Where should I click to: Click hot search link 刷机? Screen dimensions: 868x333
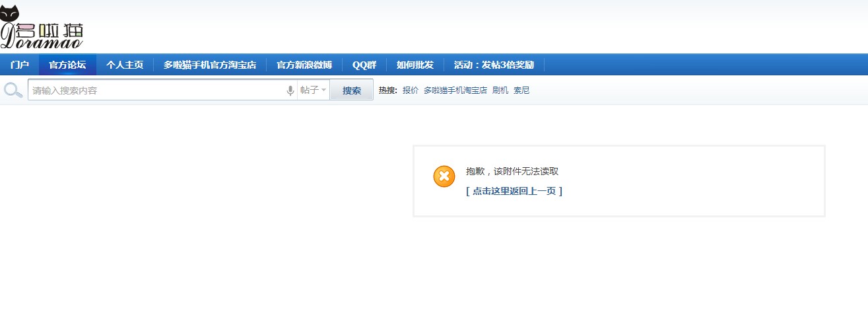point(500,91)
